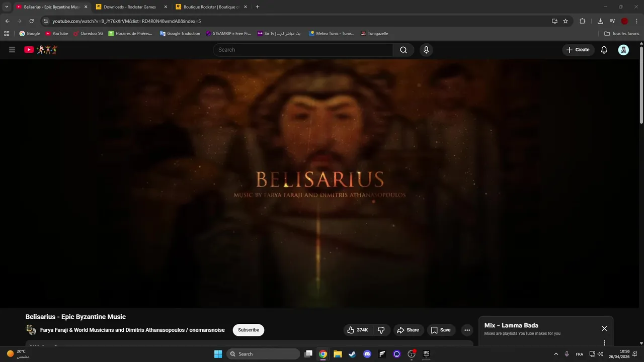Click the search magnifier button
644x362 pixels.
point(404,50)
